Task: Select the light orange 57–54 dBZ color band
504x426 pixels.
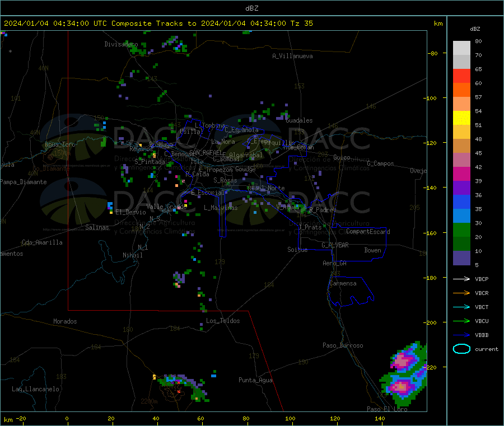Action: [x=461, y=104]
